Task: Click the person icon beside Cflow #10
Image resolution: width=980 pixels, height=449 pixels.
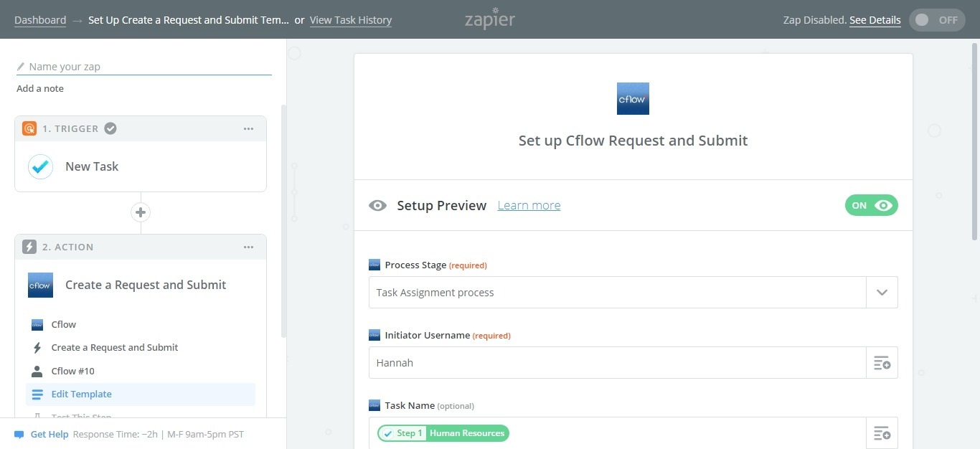Action: (37, 371)
